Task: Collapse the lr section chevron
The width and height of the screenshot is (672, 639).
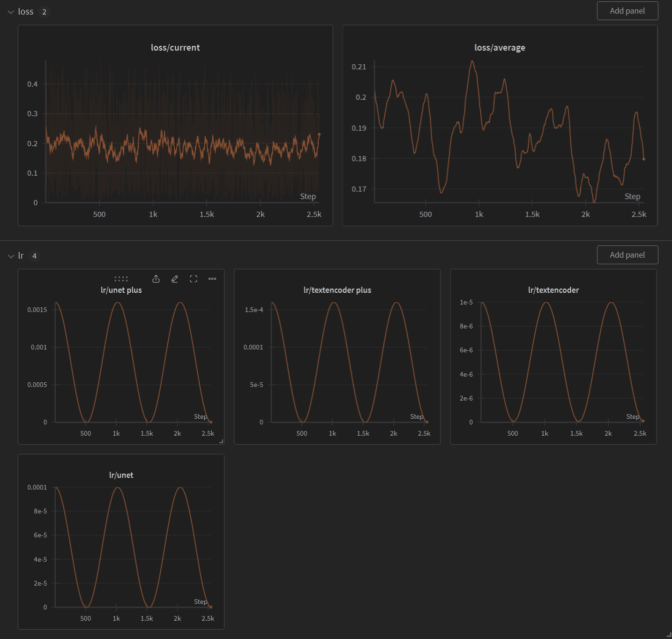Action: click(x=11, y=256)
